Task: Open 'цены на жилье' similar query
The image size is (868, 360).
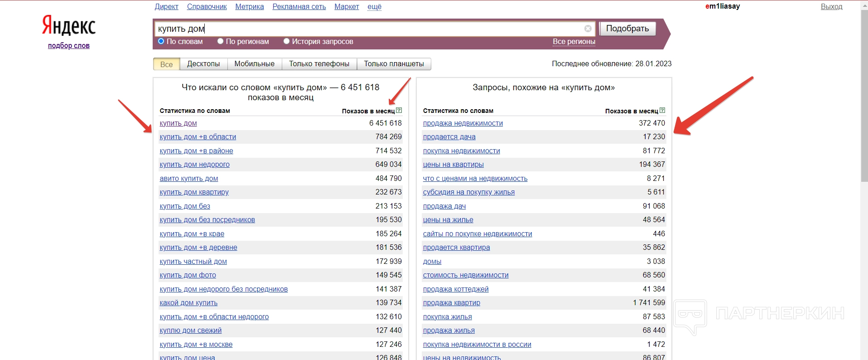Action: click(x=448, y=220)
